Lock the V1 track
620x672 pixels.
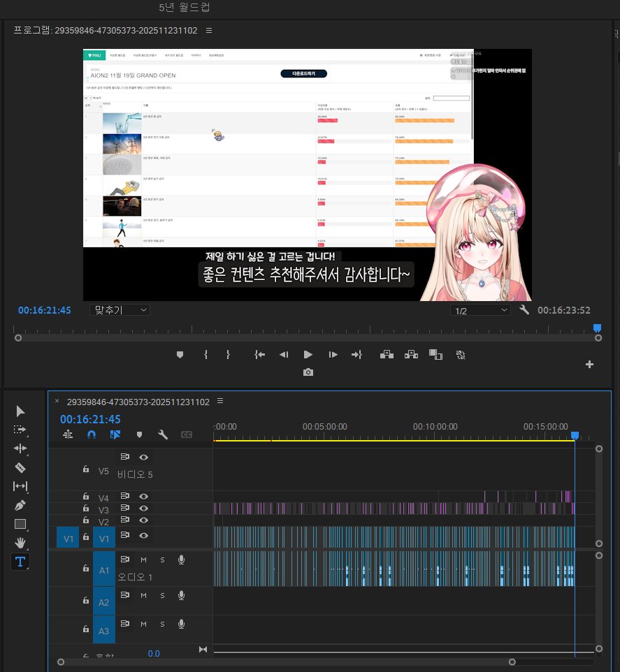pos(86,536)
